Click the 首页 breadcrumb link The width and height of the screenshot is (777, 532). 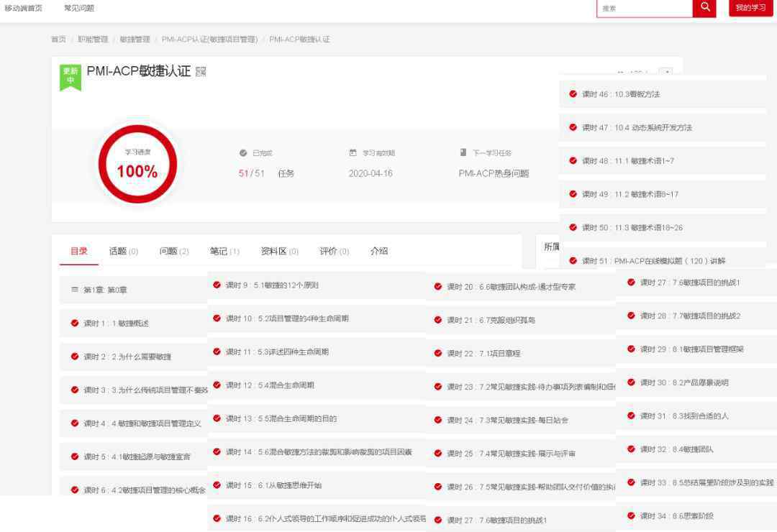click(x=58, y=39)
